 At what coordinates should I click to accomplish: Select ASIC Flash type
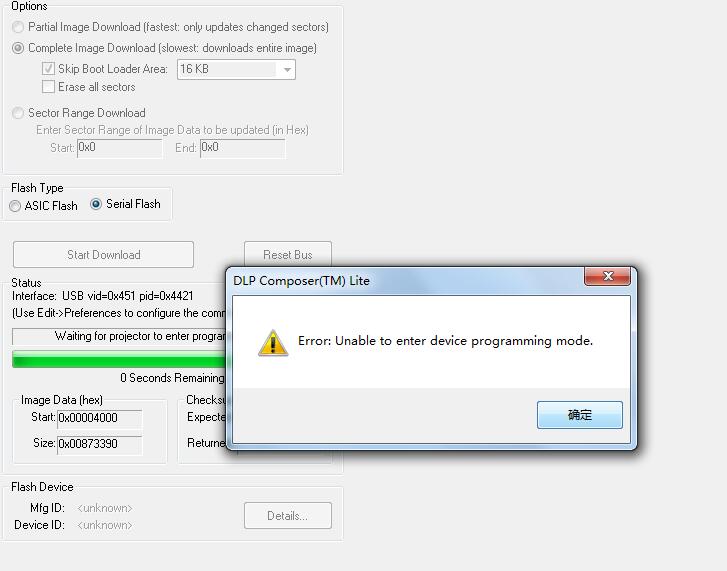[x=15, y=206]
